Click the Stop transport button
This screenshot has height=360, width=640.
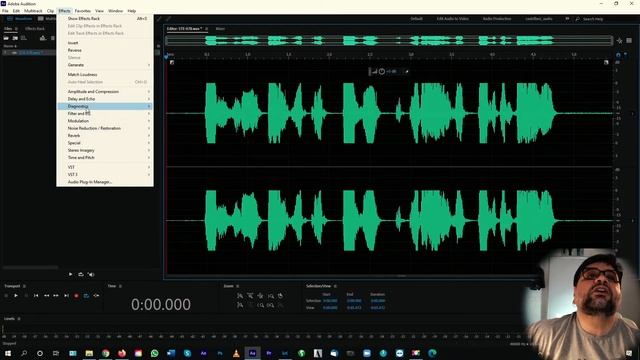point(6,296)
